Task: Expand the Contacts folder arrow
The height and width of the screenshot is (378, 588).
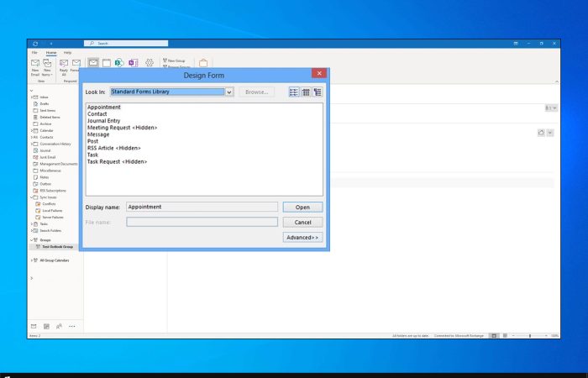Action: pyautogui.click(x=32, y=137)
